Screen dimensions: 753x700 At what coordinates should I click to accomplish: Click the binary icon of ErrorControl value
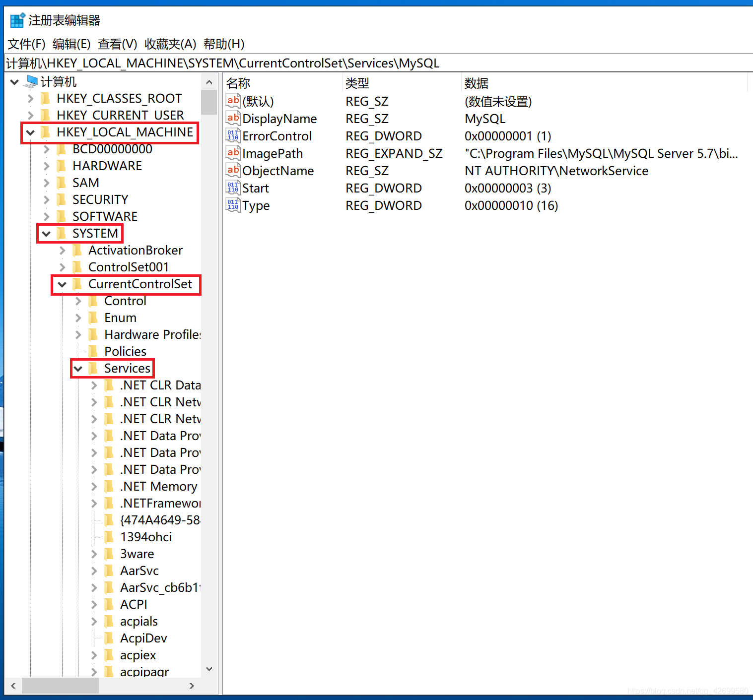tap(233, 135)
